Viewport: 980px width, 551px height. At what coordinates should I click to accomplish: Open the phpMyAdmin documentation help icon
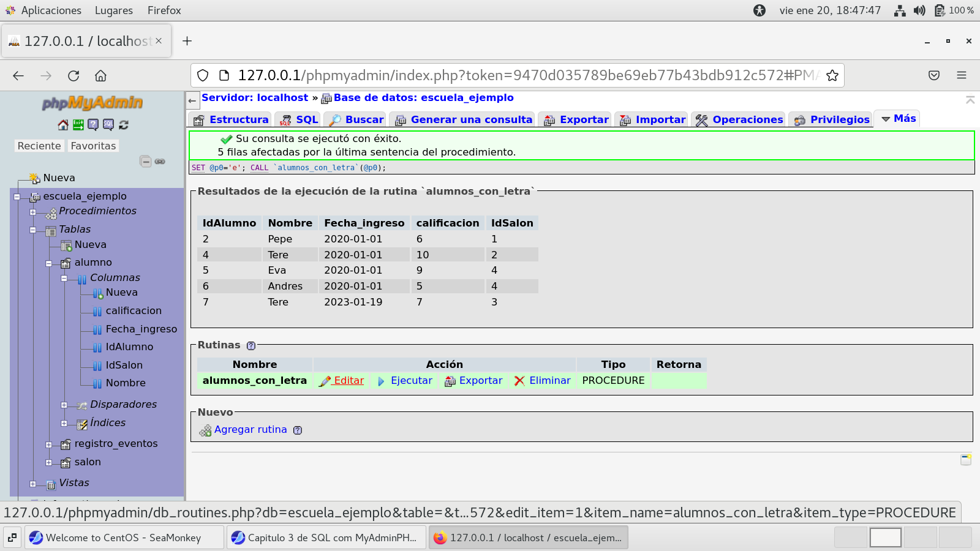pyautogui.click(x=93, y=125)
